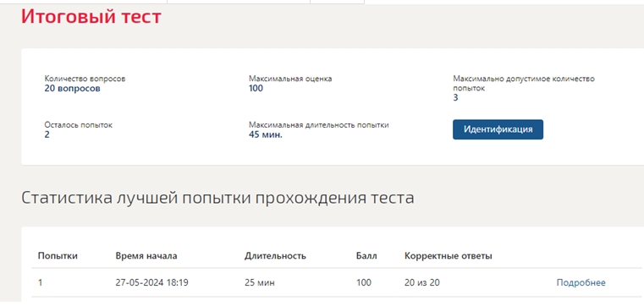
Task: Select the 20 из 20 correct answers cell
Action: click(x=421, y=282)
